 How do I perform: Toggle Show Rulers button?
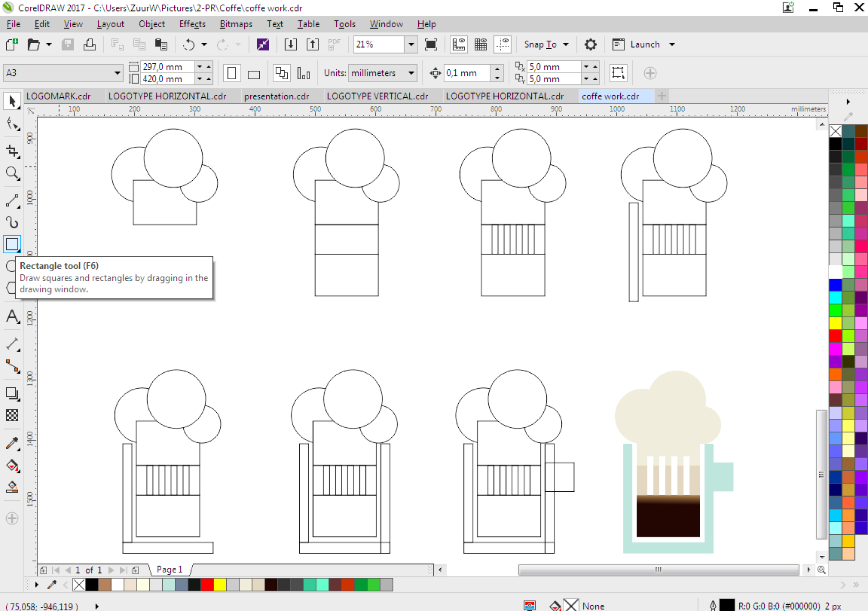[x=459, y=45]
